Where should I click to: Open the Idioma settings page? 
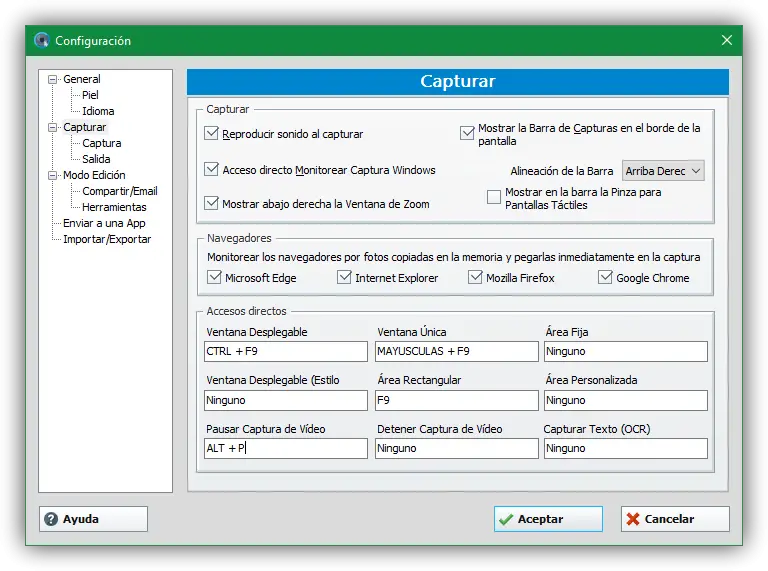coord(98,111)
